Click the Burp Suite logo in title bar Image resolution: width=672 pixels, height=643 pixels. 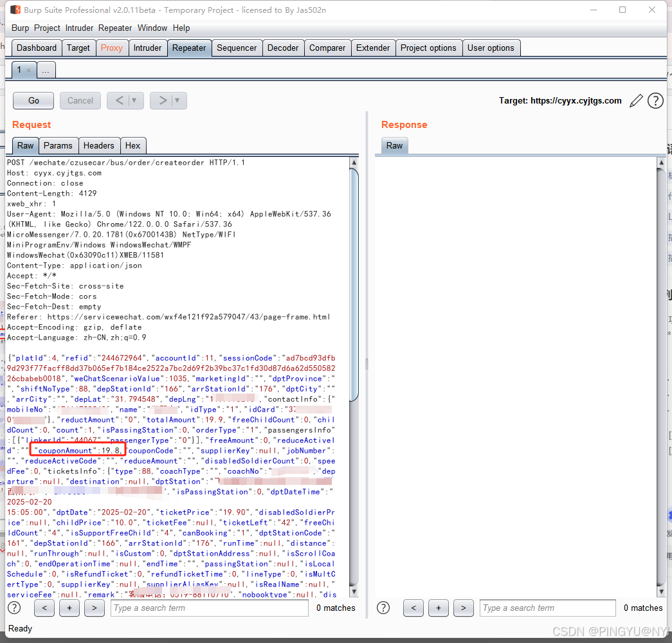15,10
